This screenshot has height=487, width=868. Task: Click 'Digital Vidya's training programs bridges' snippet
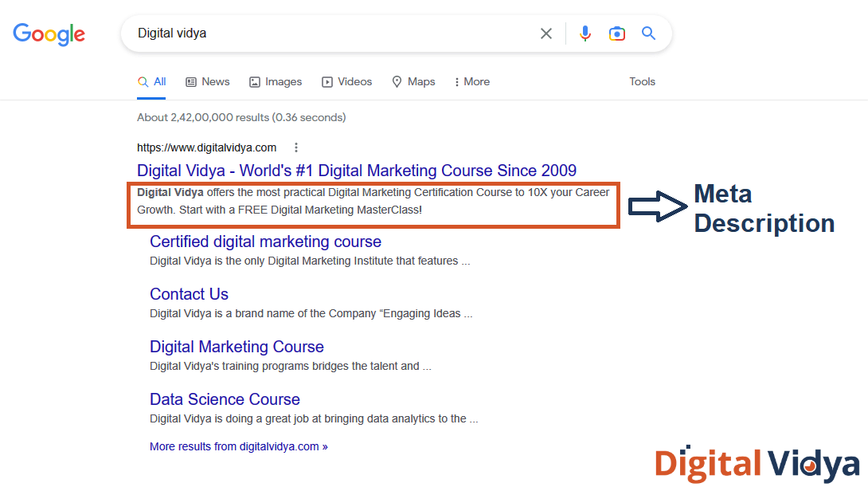pos(290,366)
